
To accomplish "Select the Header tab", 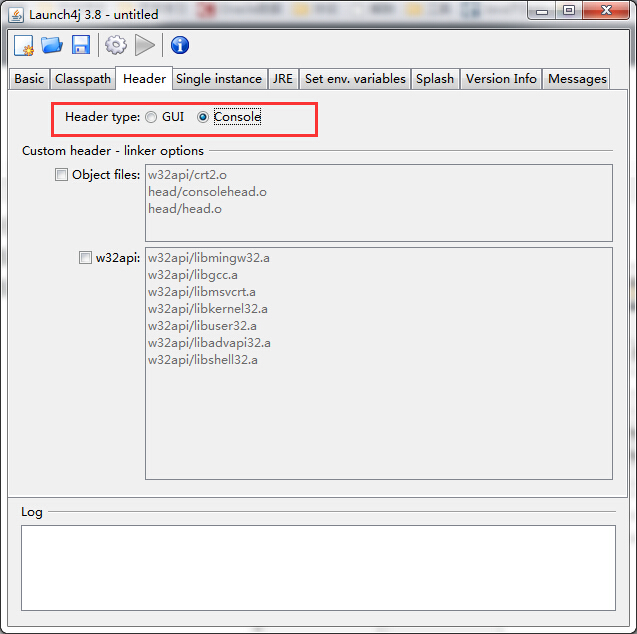I will [x=144, y=78].
